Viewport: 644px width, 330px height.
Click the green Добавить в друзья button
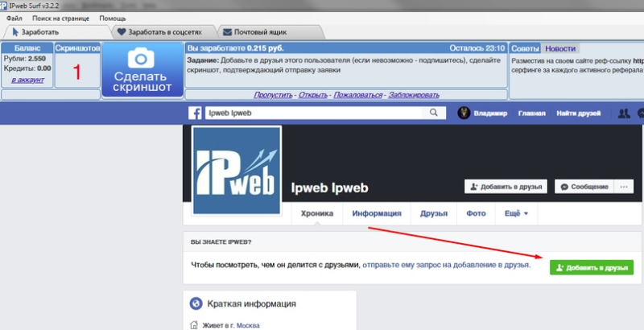pyautogui.click(x=591, y=267)
